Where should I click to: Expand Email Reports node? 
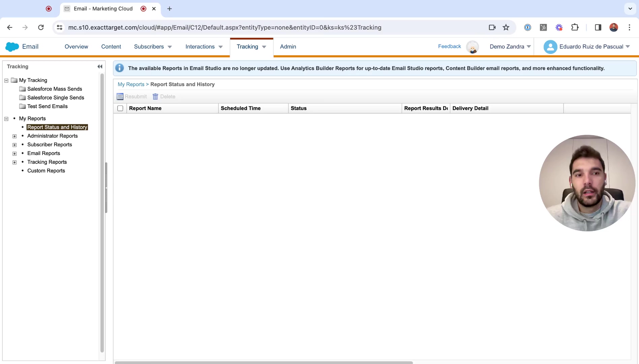[14, 154]
